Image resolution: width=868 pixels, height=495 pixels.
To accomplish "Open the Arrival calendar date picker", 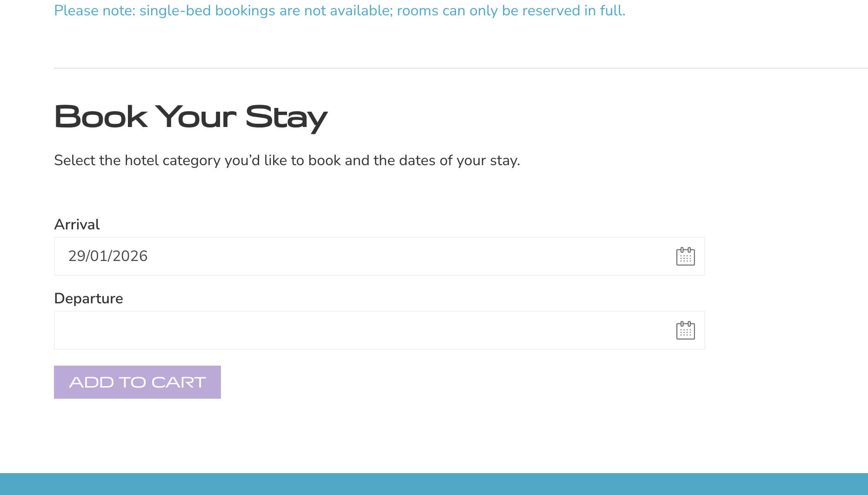I will click(x=685, y=256).
